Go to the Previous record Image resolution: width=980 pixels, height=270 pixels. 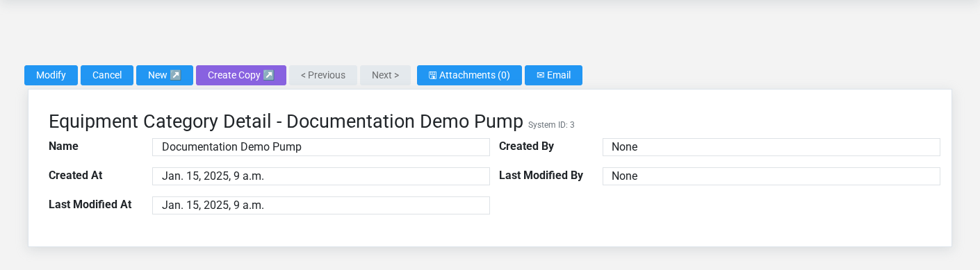pos(323,75)
